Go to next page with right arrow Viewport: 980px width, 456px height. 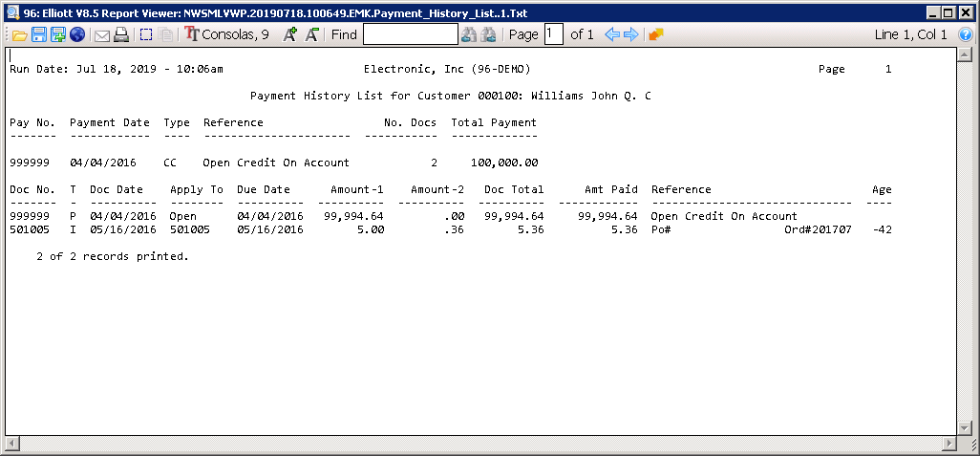630,35
